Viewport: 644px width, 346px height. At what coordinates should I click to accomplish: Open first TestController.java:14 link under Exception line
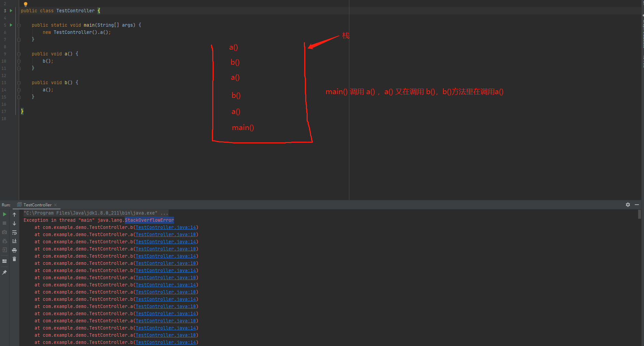pyautogui.click(x=166, y=228)
